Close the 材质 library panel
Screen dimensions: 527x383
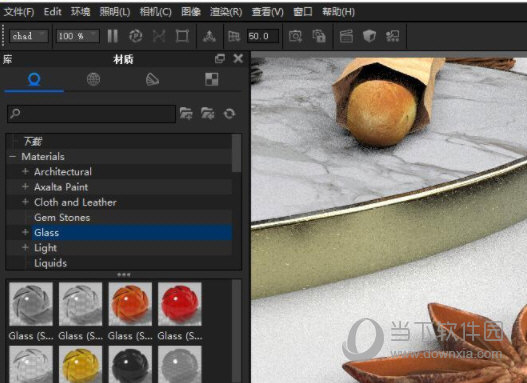(x=238, y=59)
